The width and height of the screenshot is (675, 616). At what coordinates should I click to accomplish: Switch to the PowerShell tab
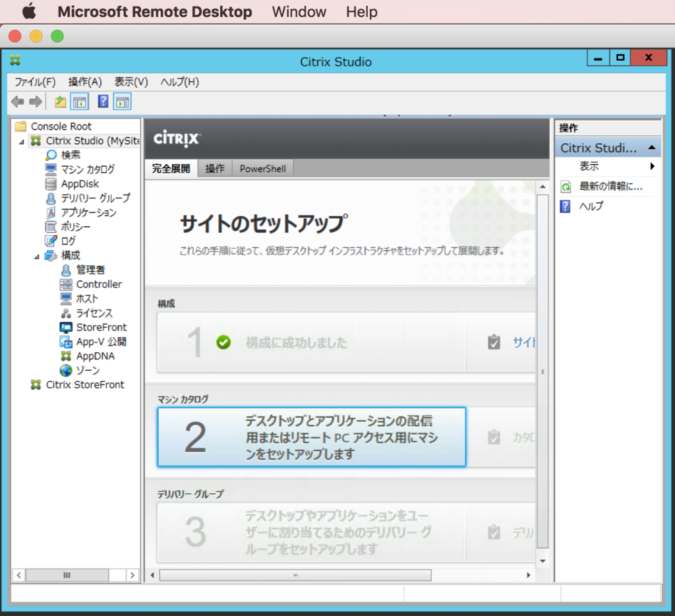(x=262, y=169)
